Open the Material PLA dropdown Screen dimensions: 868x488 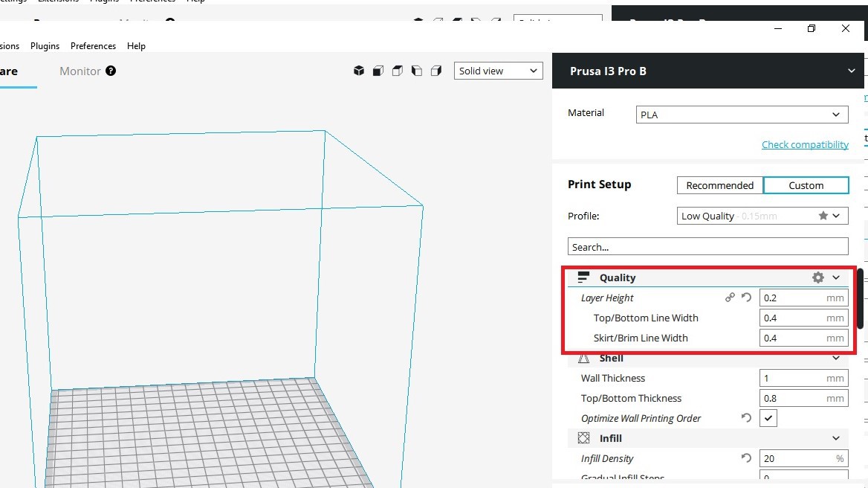pyautogui.click(x=742, y=115)
